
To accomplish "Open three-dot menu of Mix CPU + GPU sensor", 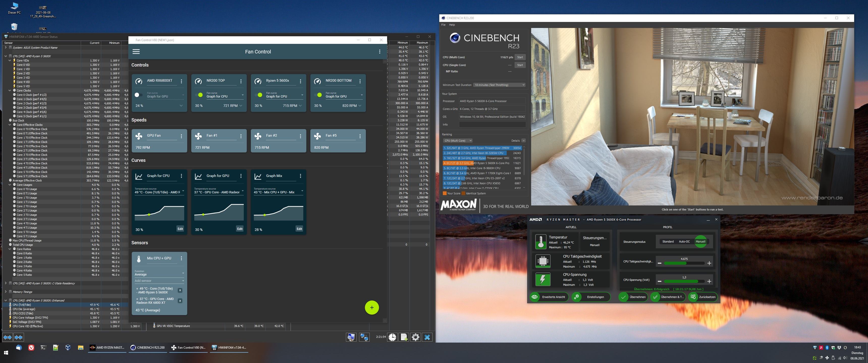I will coord(181,258).
